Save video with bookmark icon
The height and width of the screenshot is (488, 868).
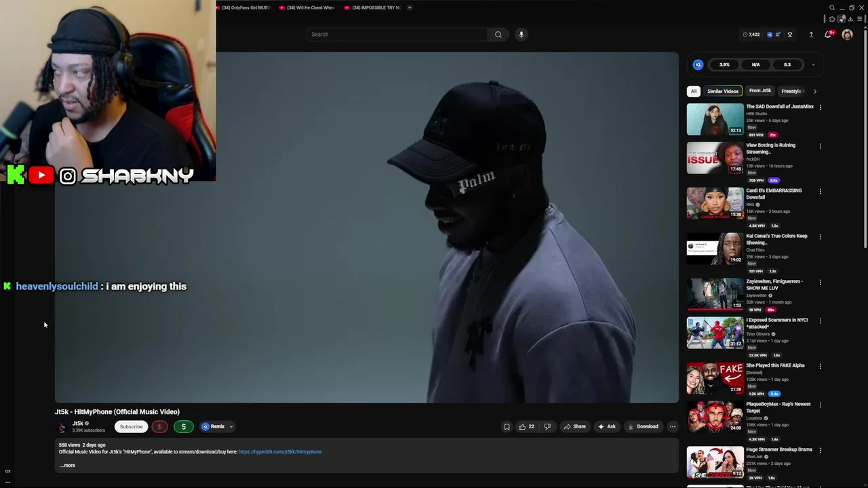point(507,426)
